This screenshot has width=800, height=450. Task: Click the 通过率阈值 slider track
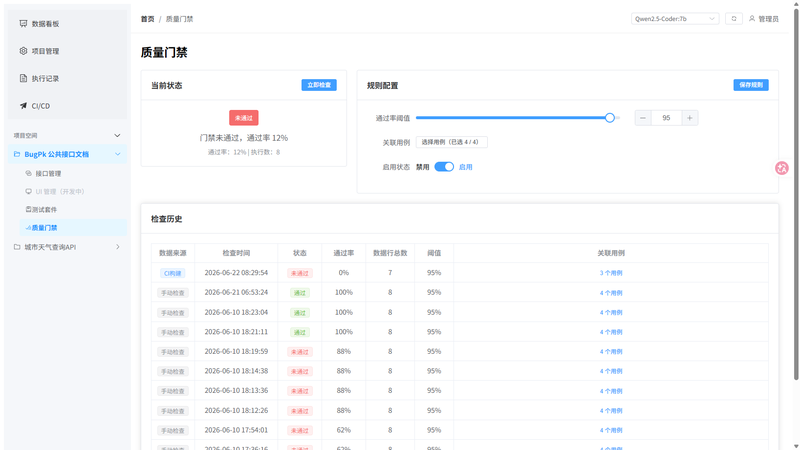(518, 118)
